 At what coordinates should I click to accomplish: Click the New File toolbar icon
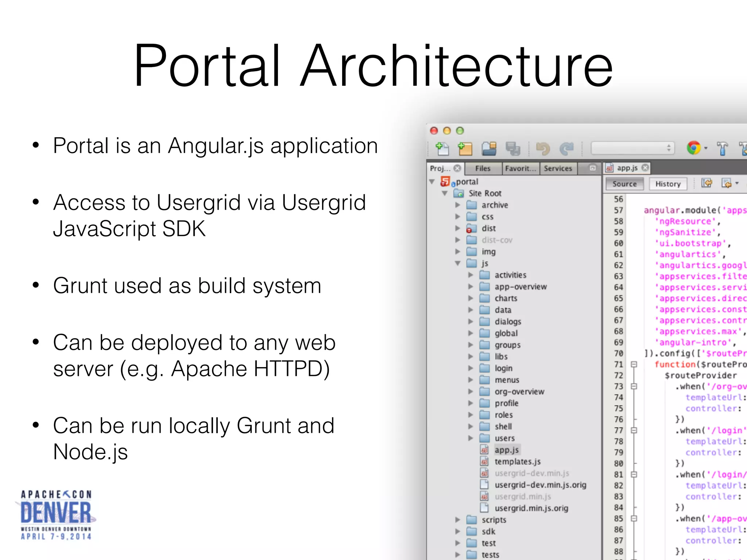pos(442,148)
